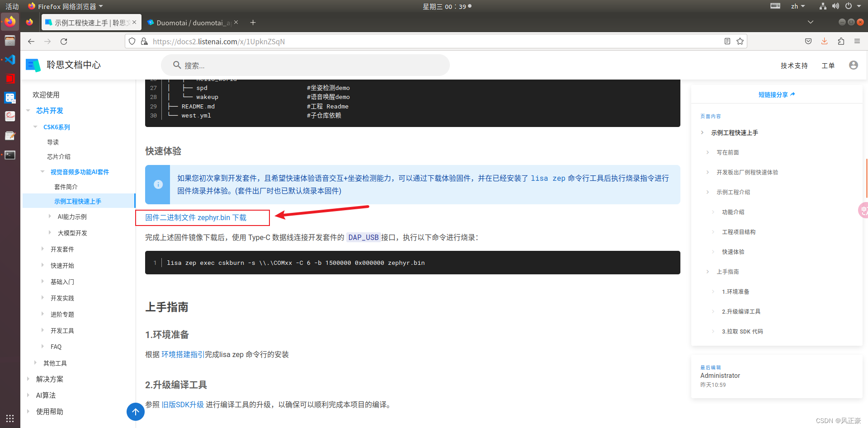
Task: Open the on-screen keyboard tray icon
Action: click(x=775, y=6)
